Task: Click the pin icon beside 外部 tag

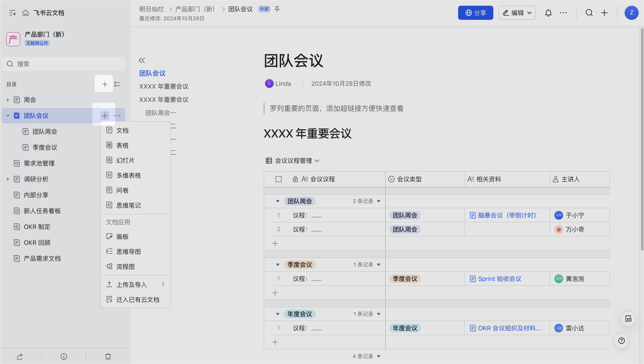Action: coord(277,9)
